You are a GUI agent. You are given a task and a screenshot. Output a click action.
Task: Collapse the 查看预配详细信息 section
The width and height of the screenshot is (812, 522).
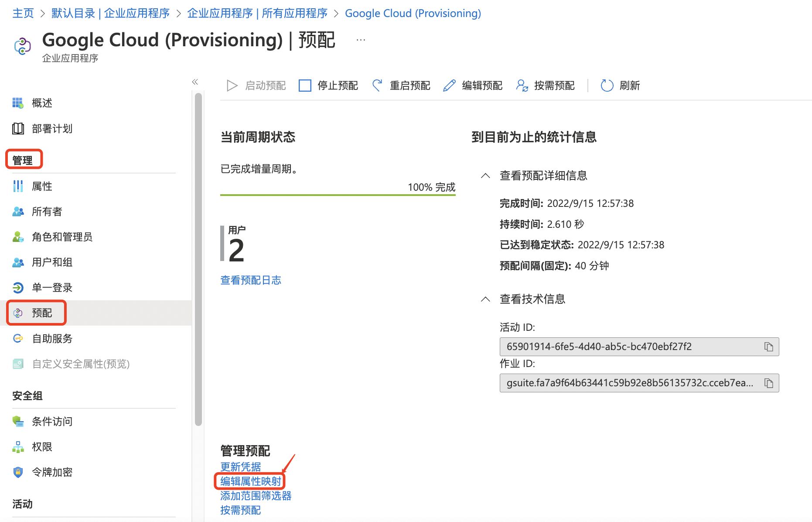coord(485,175)
